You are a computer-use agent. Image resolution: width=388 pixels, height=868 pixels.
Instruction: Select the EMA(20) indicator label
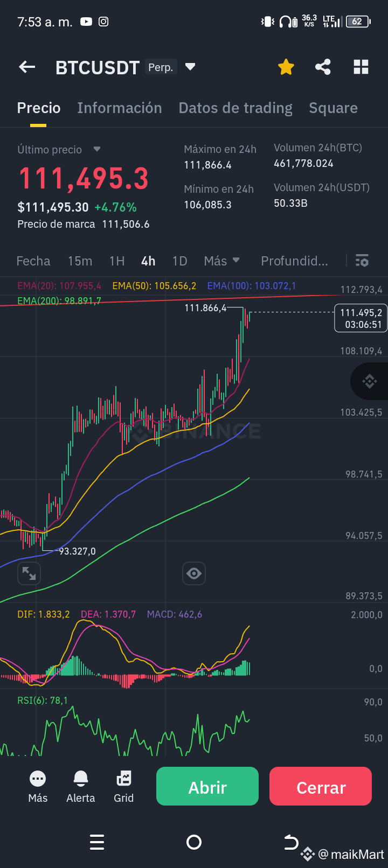point(59,286)
